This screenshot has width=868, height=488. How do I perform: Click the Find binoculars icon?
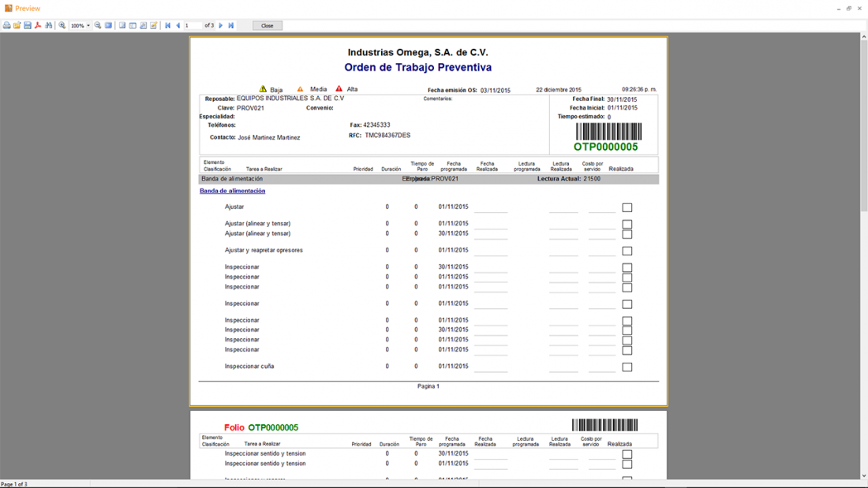tap(49, 26)
